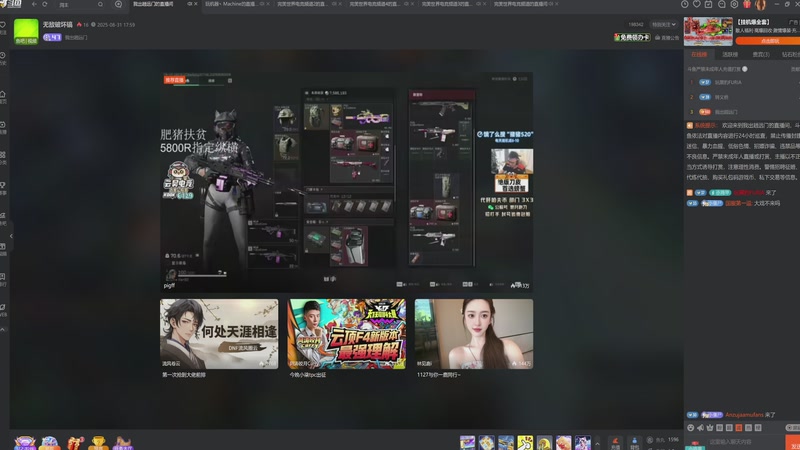The image size is (800, 450).
Task: Expand the left sidebar bottom chevron
Action: [x=3, y=330]
